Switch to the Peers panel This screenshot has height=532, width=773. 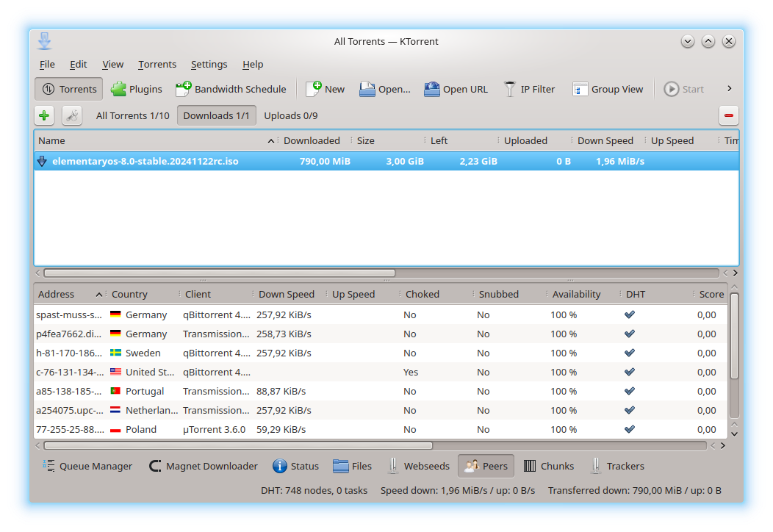coord(486,467)
